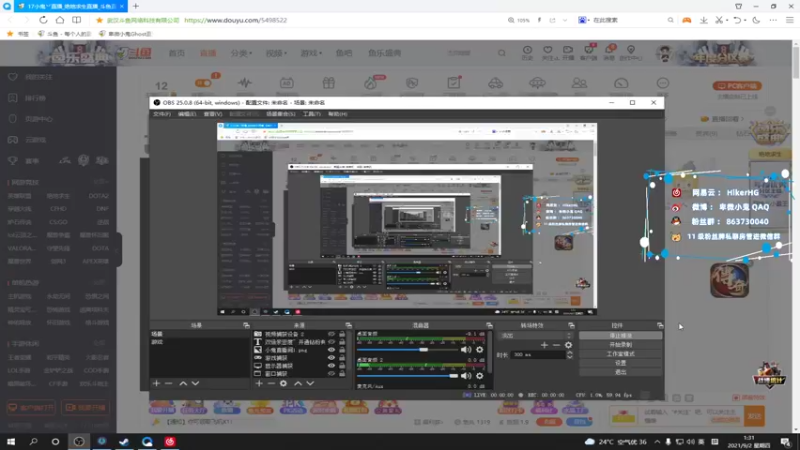Open settings gear for first desktop audio
The image size is (800, 450).
tap(480, 349)
